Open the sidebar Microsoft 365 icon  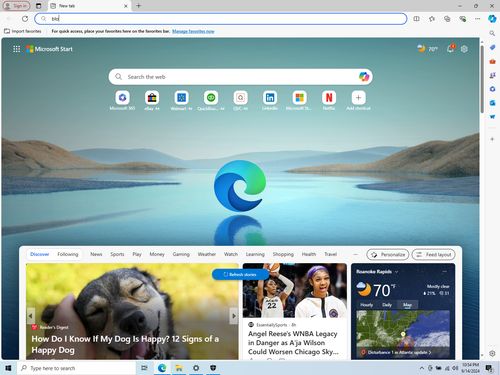[492, 89]
